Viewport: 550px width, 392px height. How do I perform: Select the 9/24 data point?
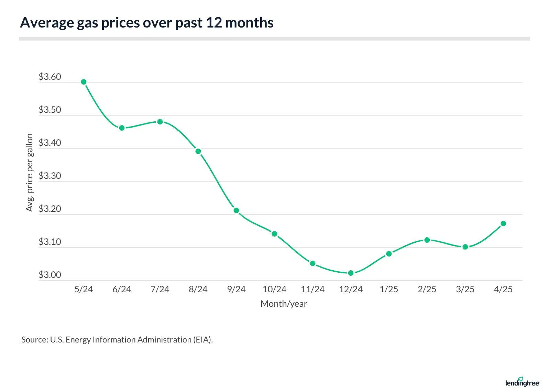coord(236,210)
